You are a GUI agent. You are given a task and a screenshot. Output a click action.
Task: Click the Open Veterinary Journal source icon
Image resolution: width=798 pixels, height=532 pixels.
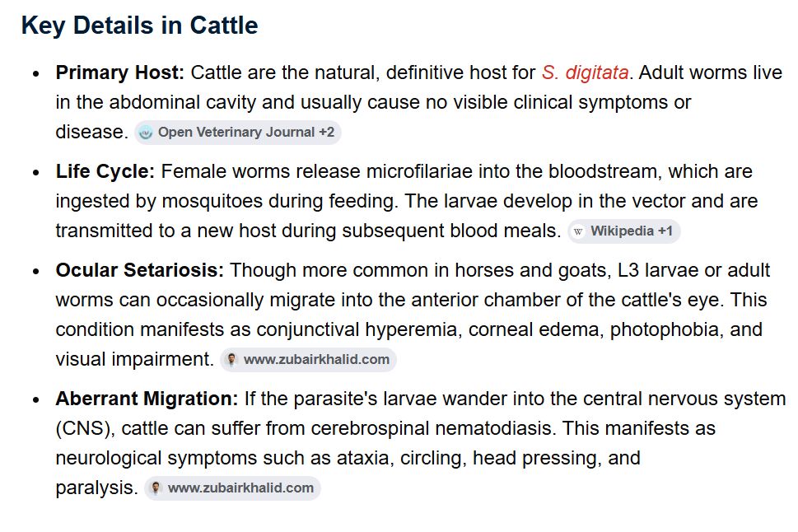pos(146,133)
